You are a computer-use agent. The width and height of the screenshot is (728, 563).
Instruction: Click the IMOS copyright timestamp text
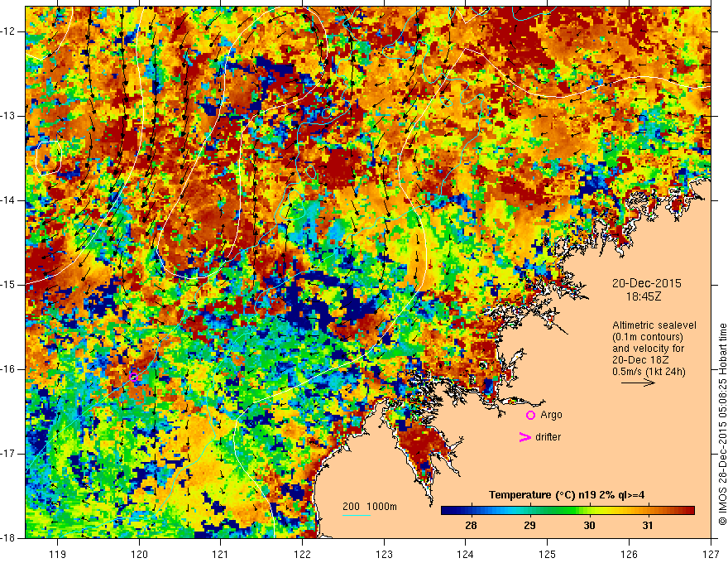(x=722, y=425)
